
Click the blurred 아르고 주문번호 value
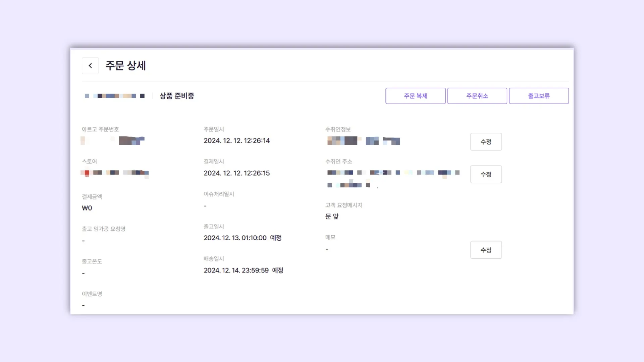(x=113, y=140)
